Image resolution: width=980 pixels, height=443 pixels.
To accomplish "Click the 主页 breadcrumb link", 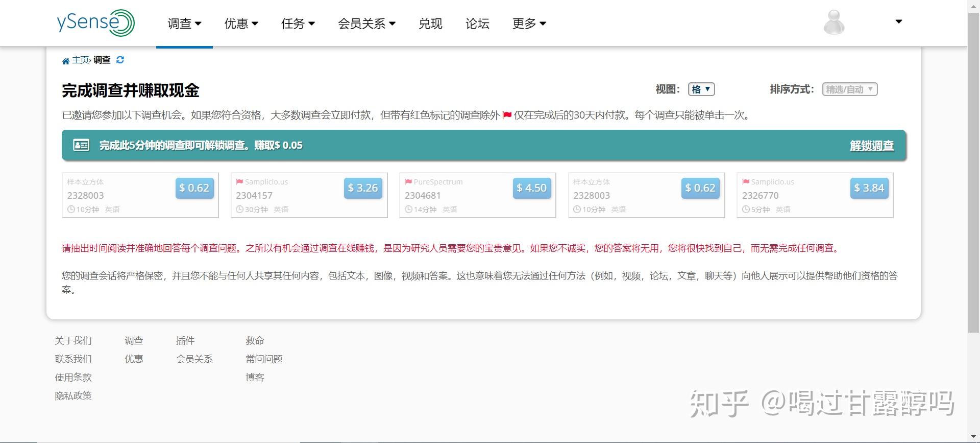I will [x=80, y=60].
